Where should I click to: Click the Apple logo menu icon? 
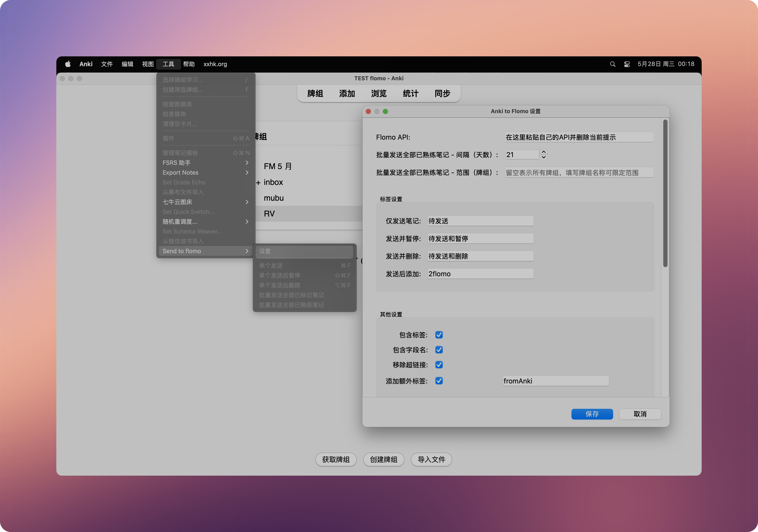pyautogui.click(x=68, y=64)
